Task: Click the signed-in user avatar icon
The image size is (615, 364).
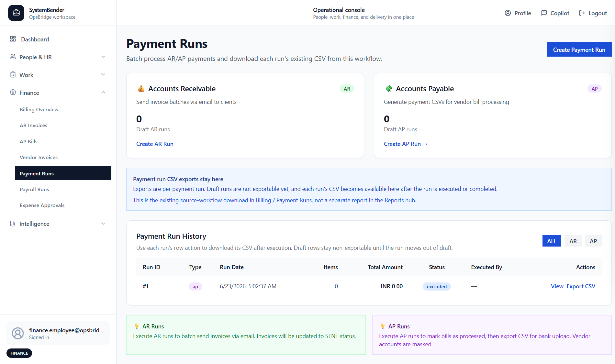Action: (x=18, y=333)
